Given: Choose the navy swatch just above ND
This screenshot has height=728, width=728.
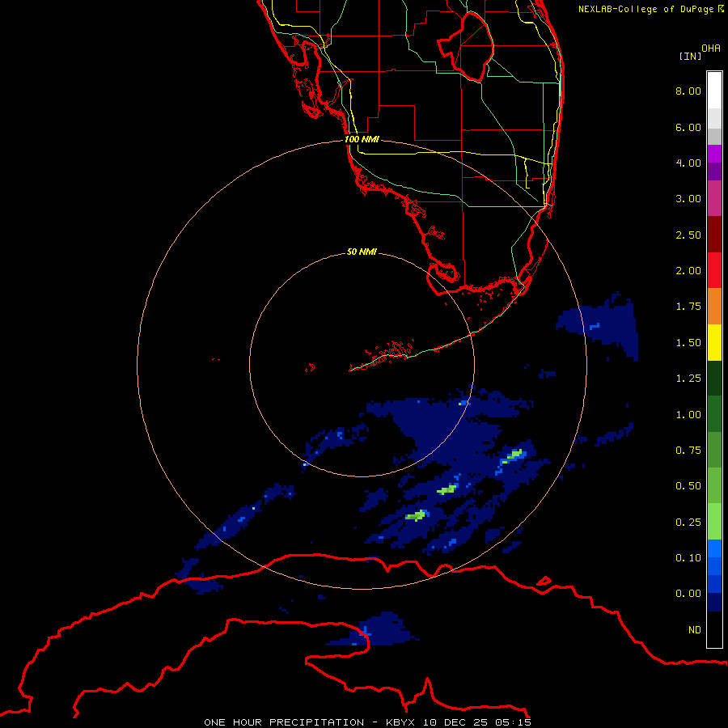Looking at the screenshot, I should [x=714, y=603].
